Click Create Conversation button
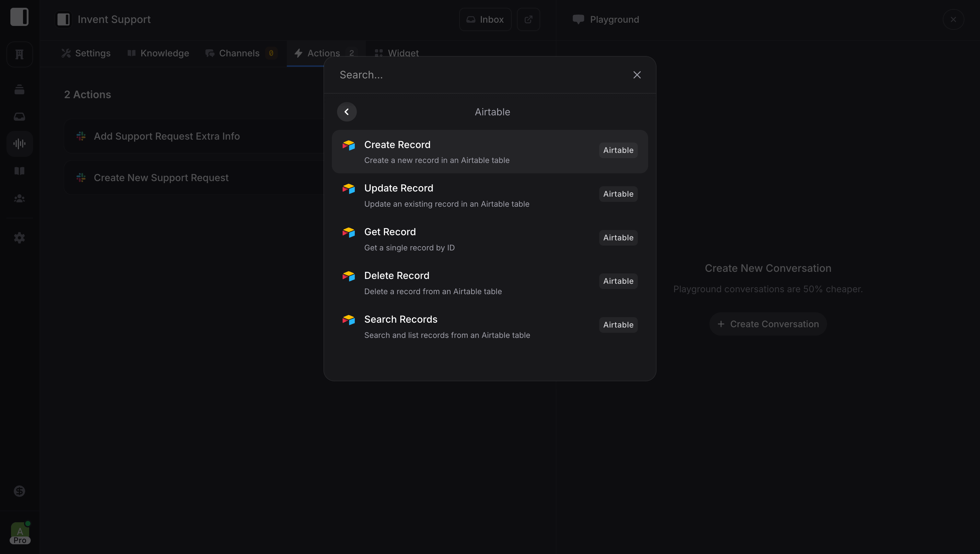The height and width of the screenshot is (554, 980). click(768, 324)
